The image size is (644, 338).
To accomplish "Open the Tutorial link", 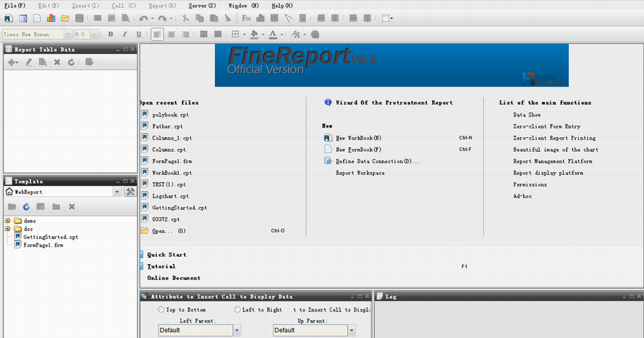I will point(162,266).
